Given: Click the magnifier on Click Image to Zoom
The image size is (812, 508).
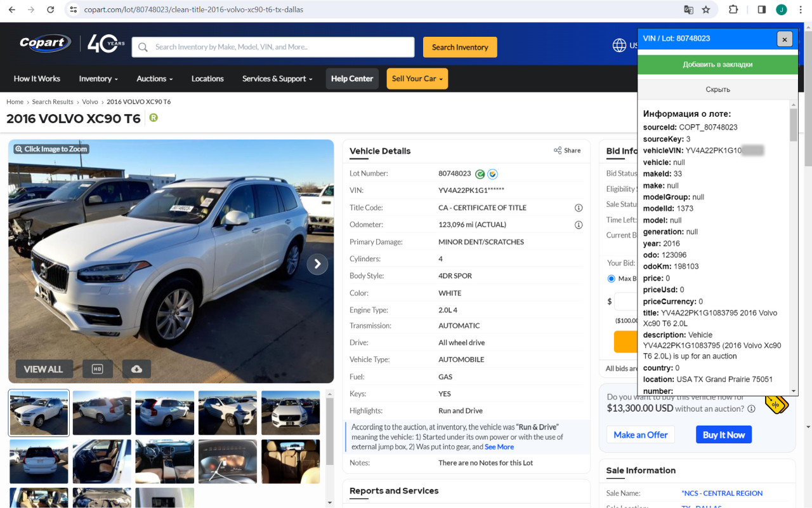Looking at the screenshot, I should (x=18, y=149).
